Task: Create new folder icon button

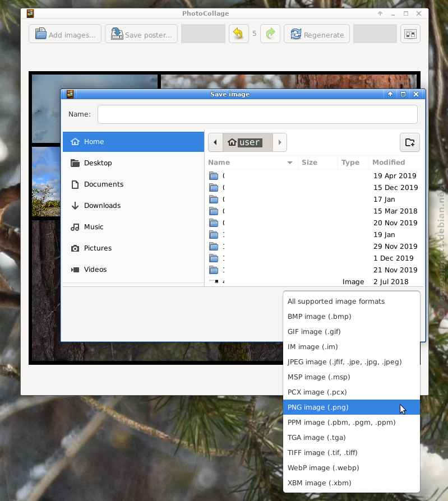Action: click(x=410, y=142)
